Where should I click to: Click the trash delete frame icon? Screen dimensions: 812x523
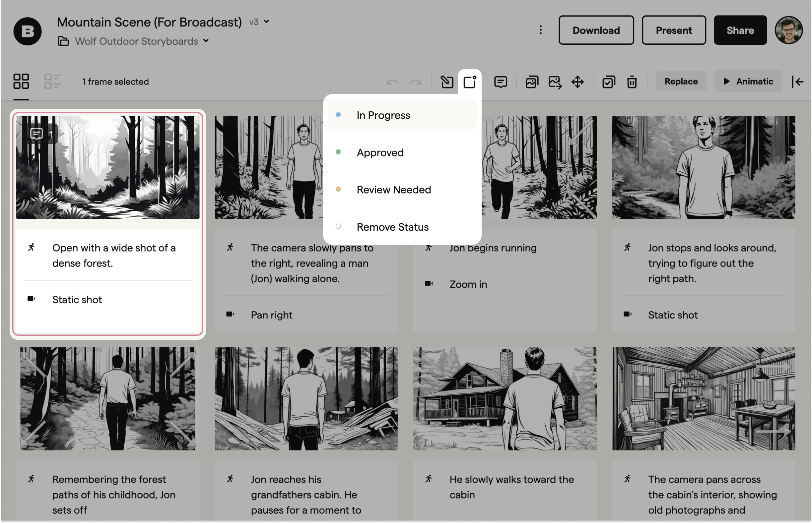click(632, 82)
